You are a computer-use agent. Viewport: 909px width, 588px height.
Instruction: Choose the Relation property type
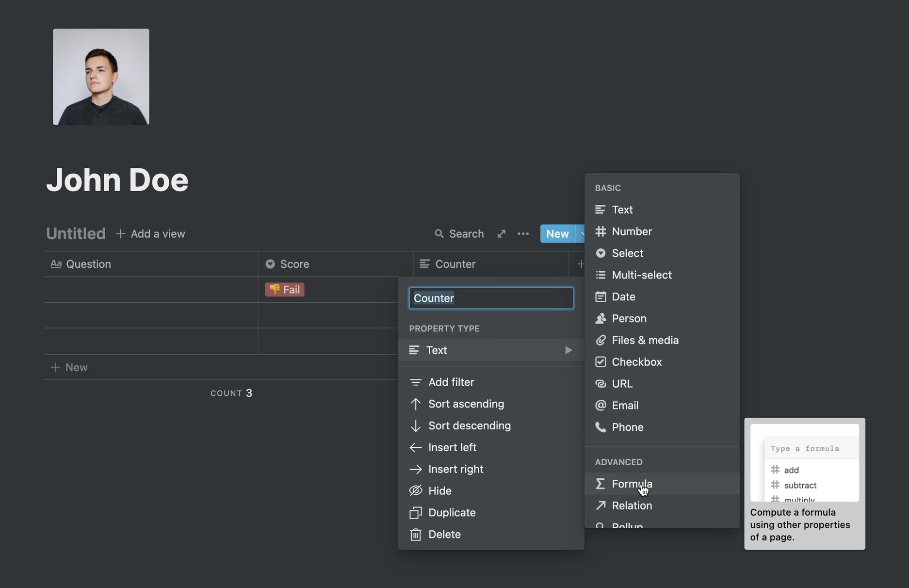662,506
